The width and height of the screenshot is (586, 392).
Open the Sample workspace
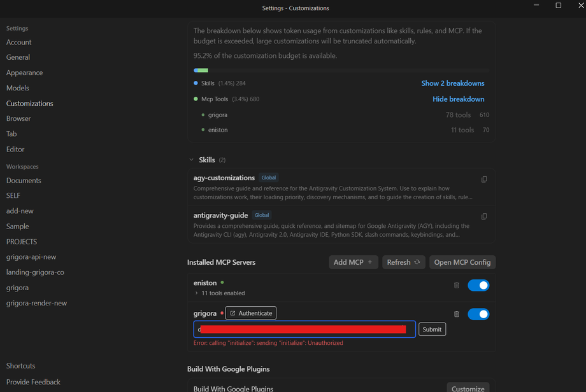click(x=17, y=227)
